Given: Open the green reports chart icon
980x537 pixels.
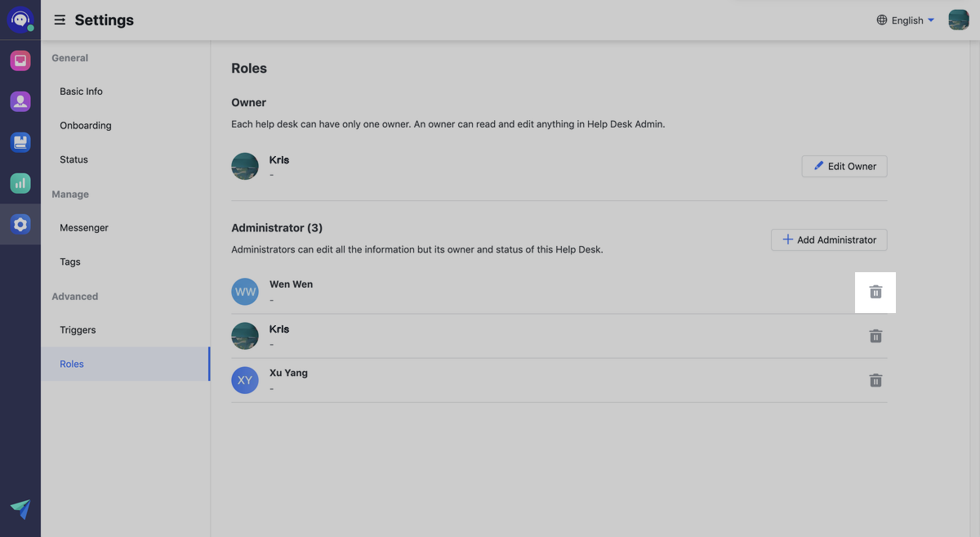Looking at the screenshot, I should click(x=20, y=183).
